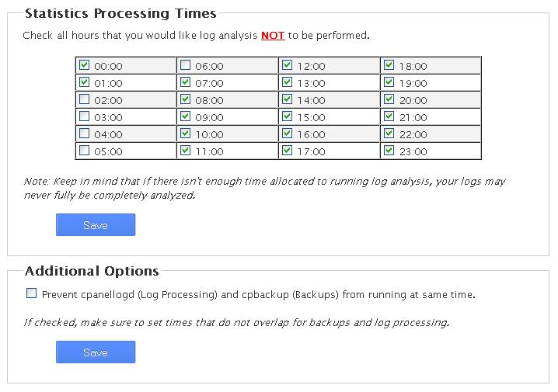
Task: Uncheck the 11:00 hour checkbox
Action: (185, 151)
